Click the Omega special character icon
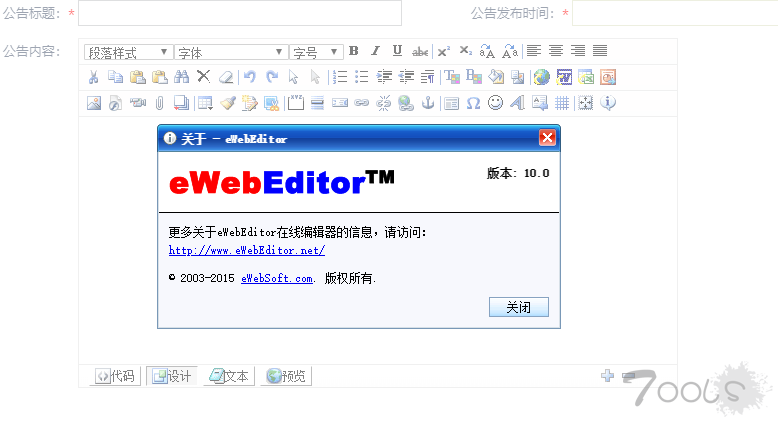Image resolution: width=778 pixels, height=422 pixels. coord(473,103)
